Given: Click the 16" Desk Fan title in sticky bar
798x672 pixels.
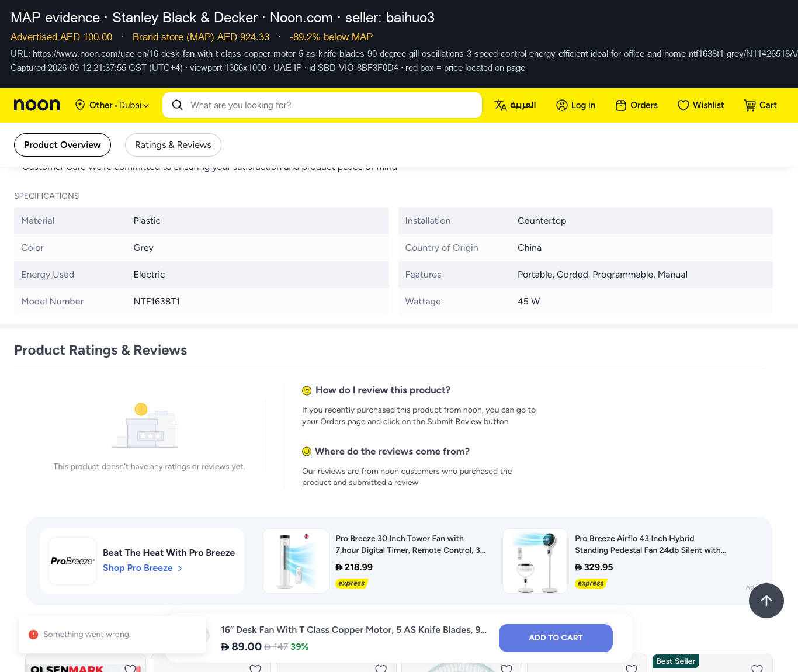Looking at the screenshot, I should pos(354,630).
